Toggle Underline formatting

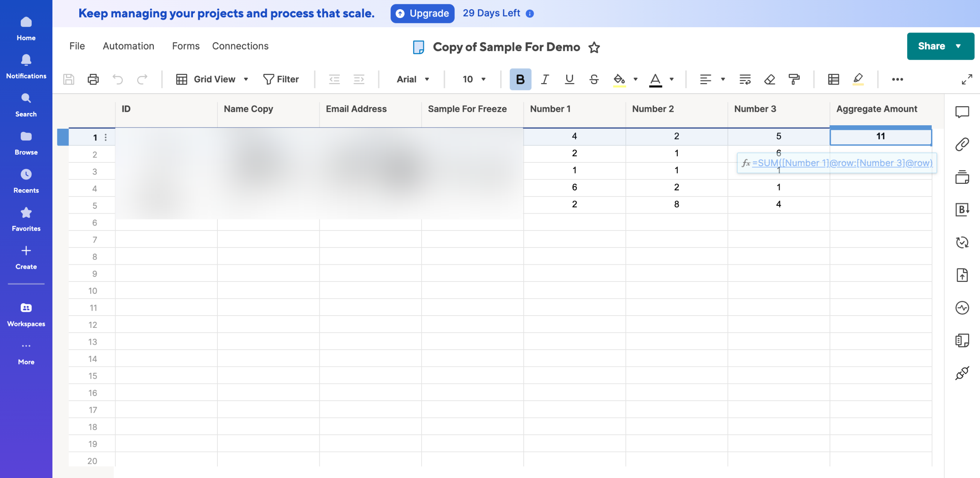(569, 79)
